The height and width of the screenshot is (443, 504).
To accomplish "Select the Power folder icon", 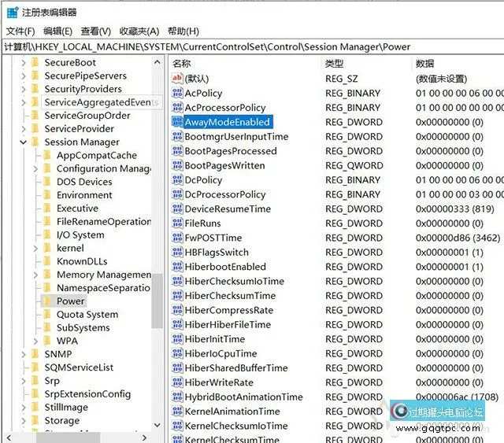I will [x=47, y=301].
